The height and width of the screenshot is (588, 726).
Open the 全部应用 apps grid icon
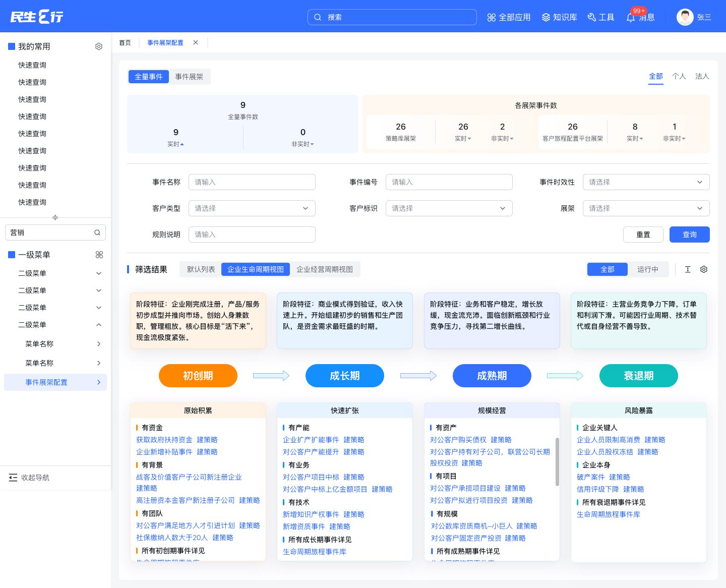[x=492, y=17]
